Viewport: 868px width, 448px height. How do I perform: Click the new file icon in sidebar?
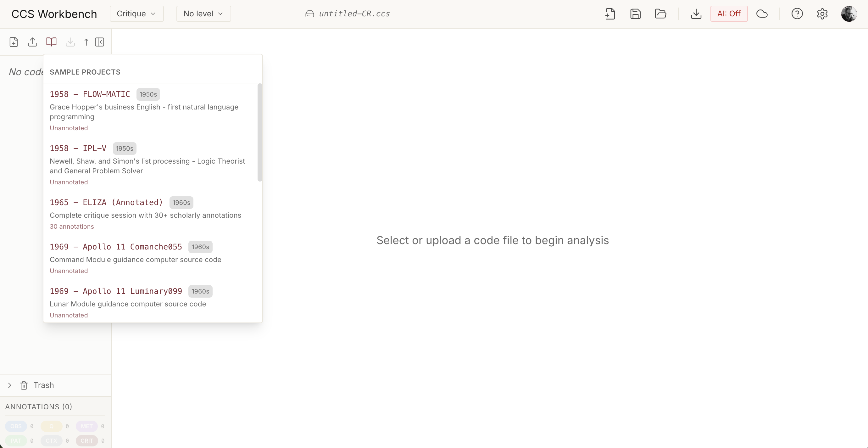pos(14,42)
